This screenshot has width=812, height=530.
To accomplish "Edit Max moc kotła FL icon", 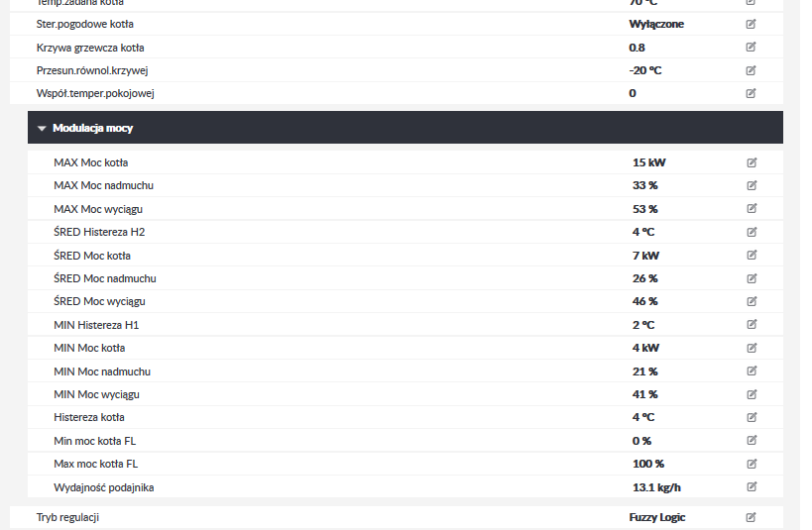I will [x=752, y=464].
